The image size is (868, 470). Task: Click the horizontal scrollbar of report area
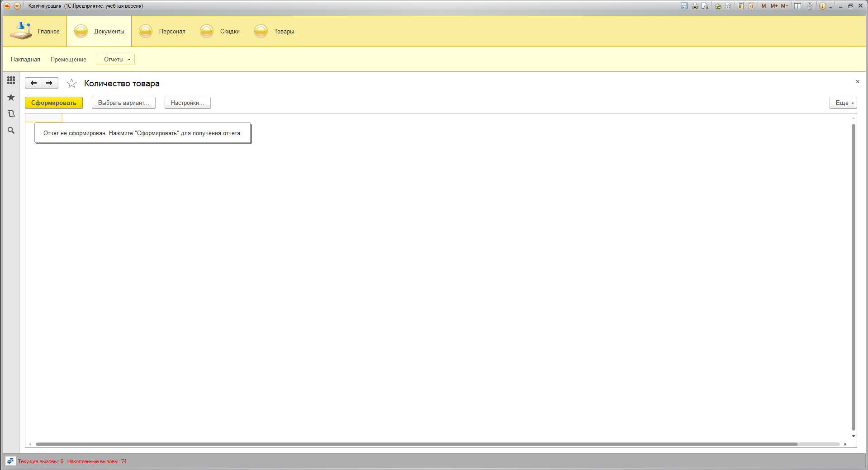pos(416,444)
